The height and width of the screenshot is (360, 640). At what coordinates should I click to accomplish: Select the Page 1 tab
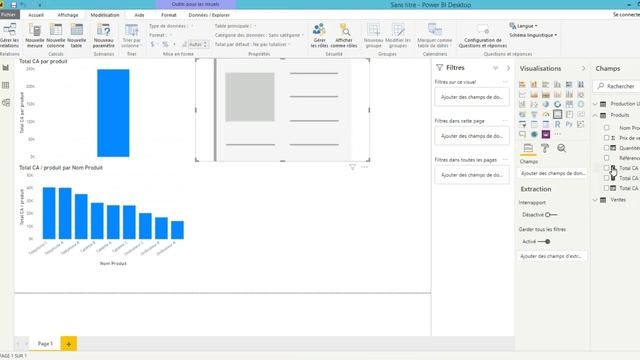click(x=45, y=344)
